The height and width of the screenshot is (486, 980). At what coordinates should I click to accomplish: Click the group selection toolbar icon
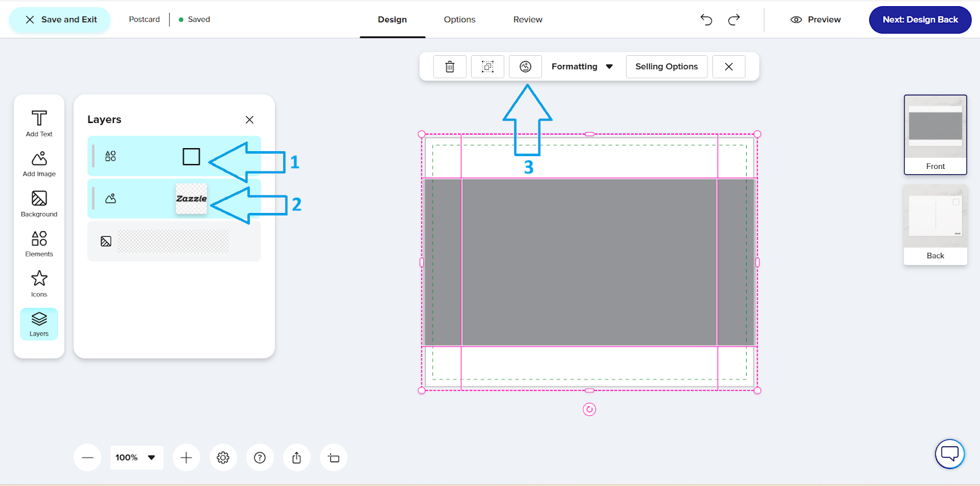(488, 67)
